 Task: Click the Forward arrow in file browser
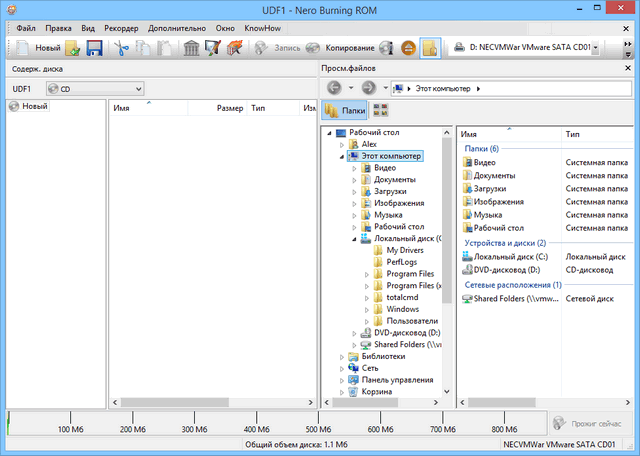(x=368, y=88)
